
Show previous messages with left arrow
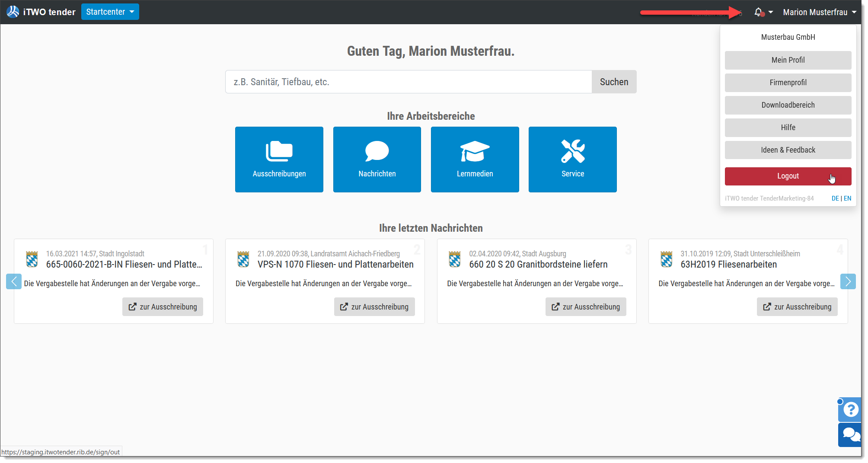pos(14,281)
